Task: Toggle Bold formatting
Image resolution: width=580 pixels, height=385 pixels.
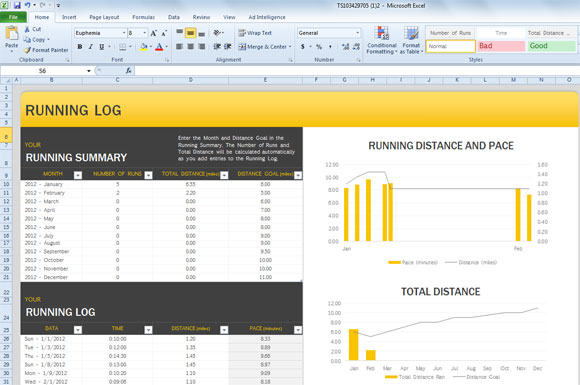Action: click(80, 47)
